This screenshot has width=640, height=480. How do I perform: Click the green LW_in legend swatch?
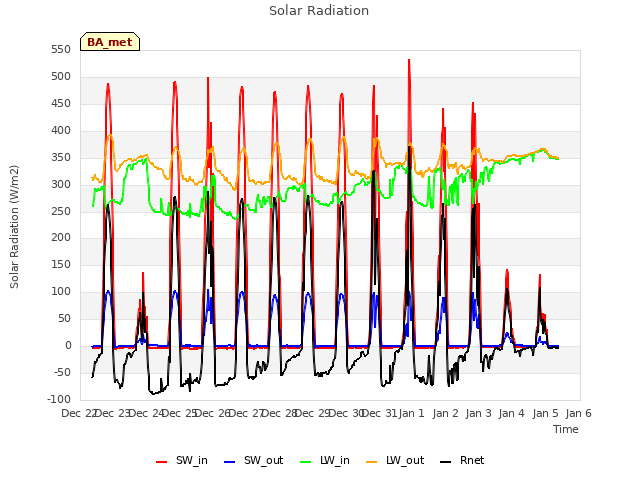pos(306,462)
